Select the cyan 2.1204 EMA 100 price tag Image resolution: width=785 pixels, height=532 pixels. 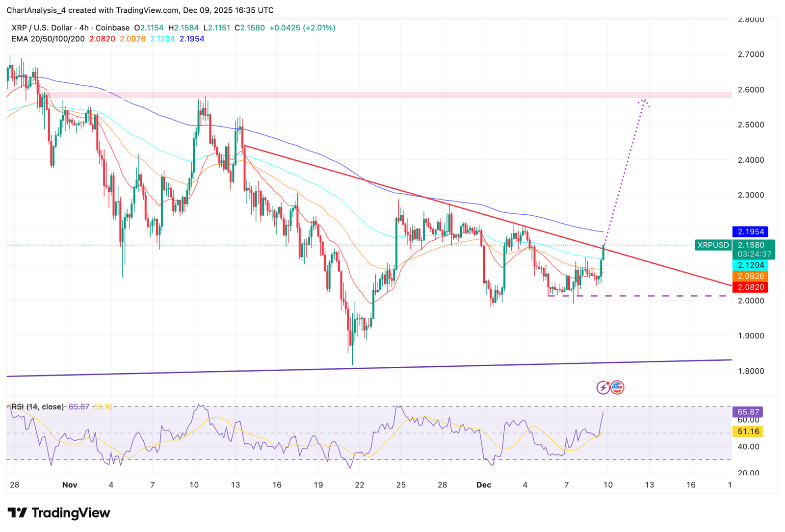point(750,265)
